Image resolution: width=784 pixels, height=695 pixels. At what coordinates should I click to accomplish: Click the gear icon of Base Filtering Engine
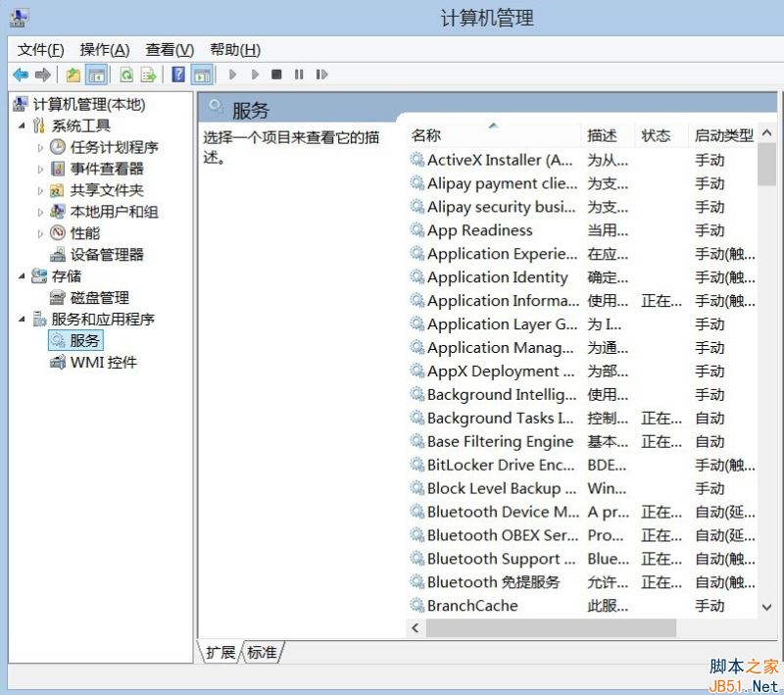click(417, 441)
